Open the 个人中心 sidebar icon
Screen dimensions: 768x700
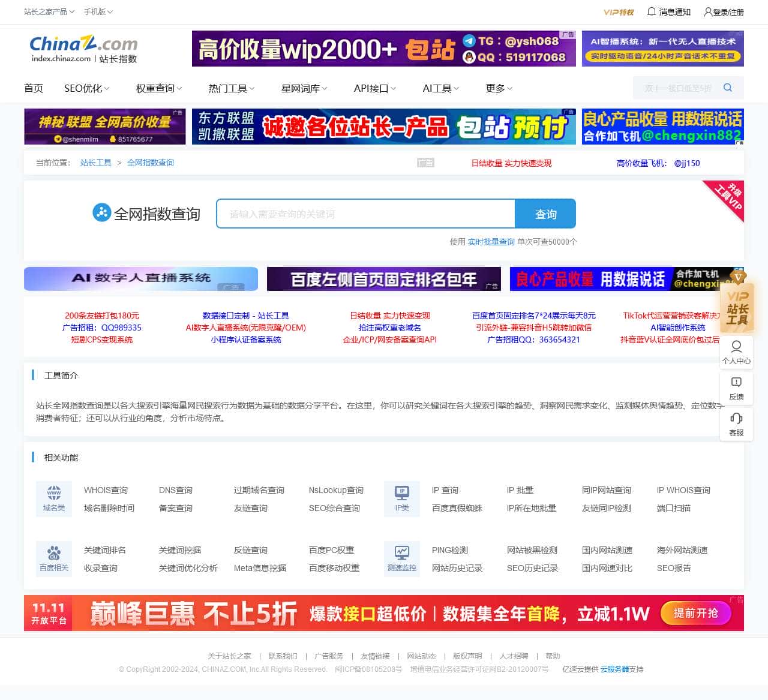736,351
